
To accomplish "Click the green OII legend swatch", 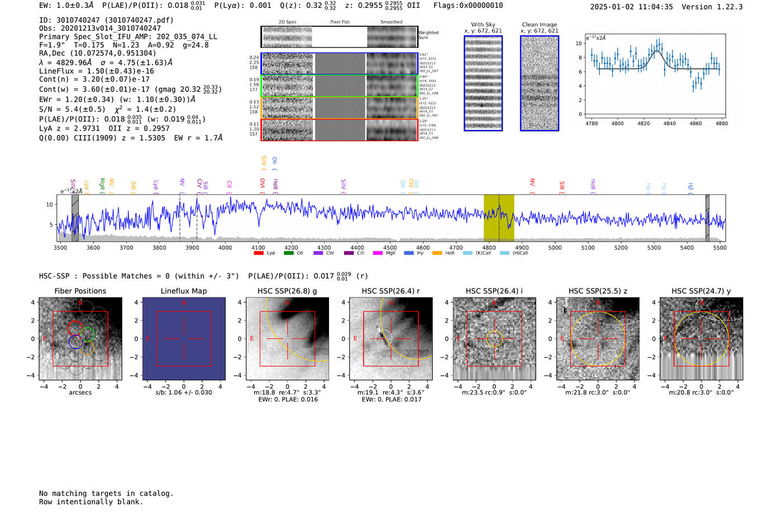I will [289, 253].
